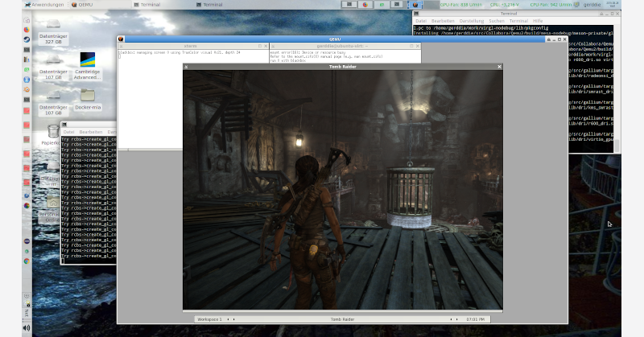644x337 pixels.
Task: Click CPU +3,216 V sensor reading
Action: tap(505, 5)
